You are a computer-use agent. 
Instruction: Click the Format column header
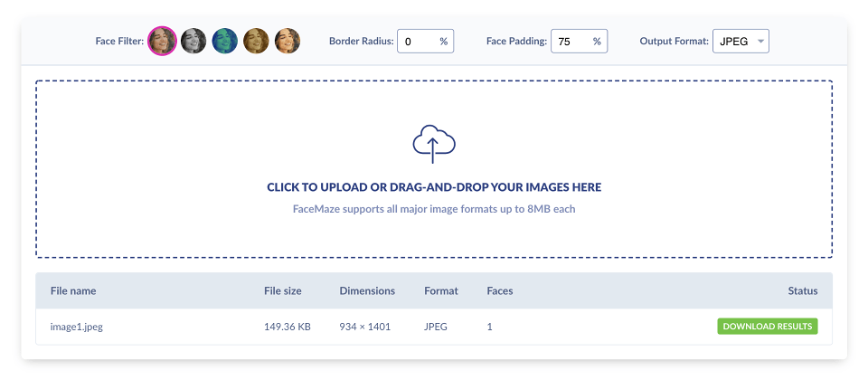(x=441, y=290)
